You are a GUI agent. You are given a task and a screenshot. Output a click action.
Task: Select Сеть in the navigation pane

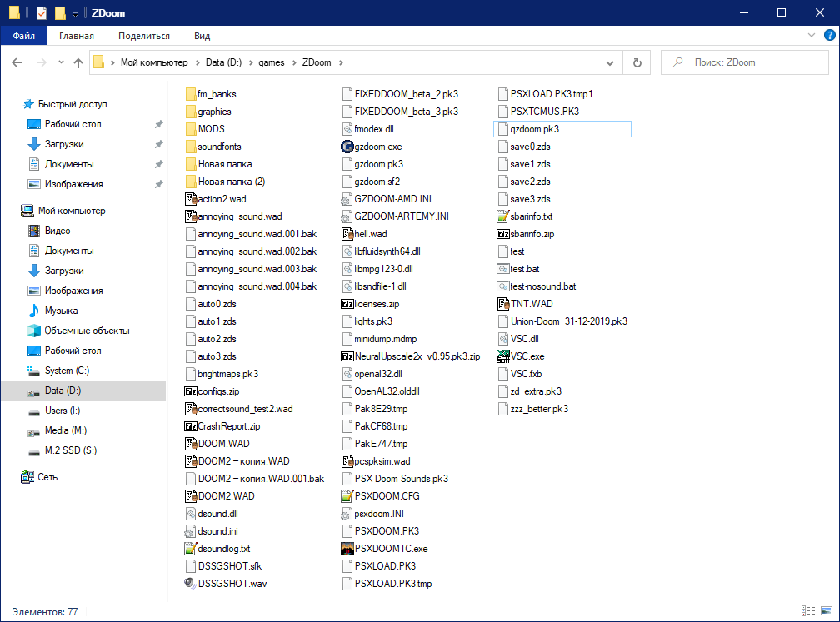coord(47,477)
